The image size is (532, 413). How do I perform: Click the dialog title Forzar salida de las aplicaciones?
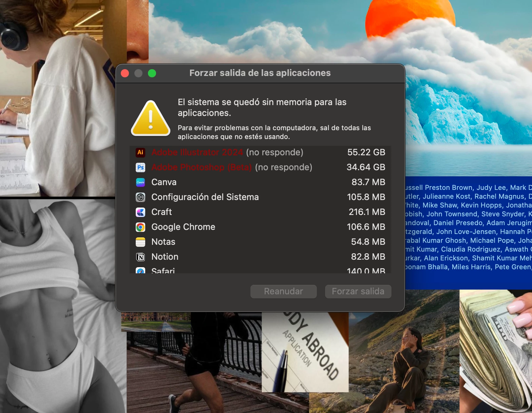pyautogui.click(x=260, y=73)
